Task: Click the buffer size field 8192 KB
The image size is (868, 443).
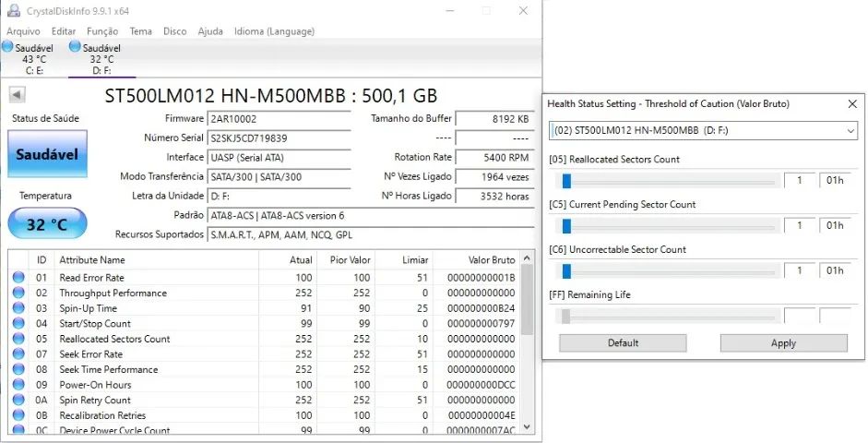Action: coord(495,118)
